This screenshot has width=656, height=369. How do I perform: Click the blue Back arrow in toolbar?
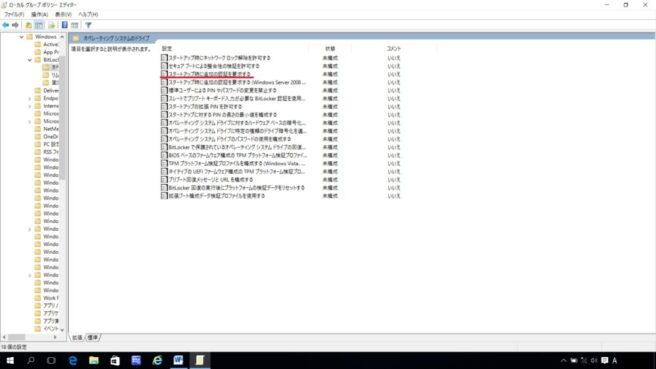click(5, 25)
